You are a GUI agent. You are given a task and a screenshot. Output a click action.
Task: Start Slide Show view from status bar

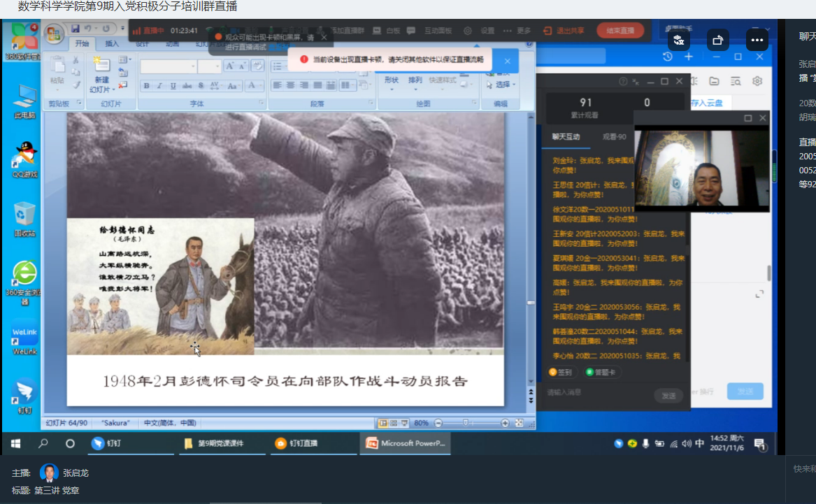[x=404, y=424]
